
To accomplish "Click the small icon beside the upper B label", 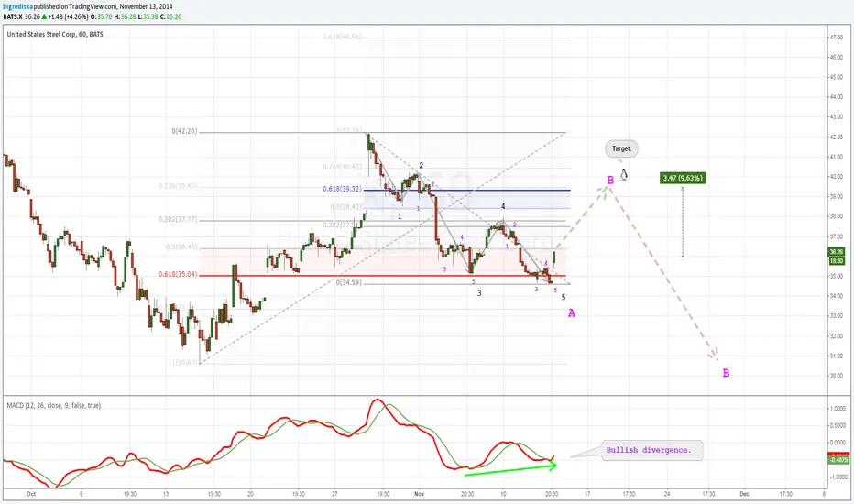I will tap(624, 174).
